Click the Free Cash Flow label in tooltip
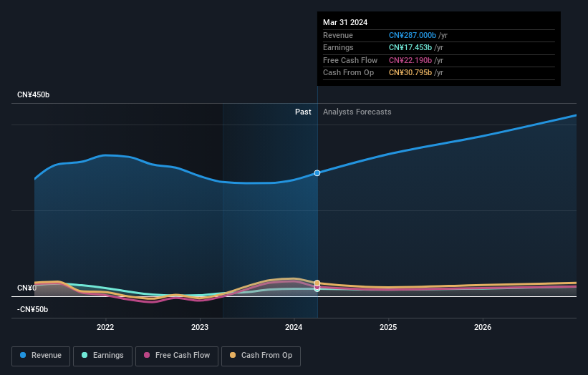The image size is (588, 375). [x=350, y=60]
